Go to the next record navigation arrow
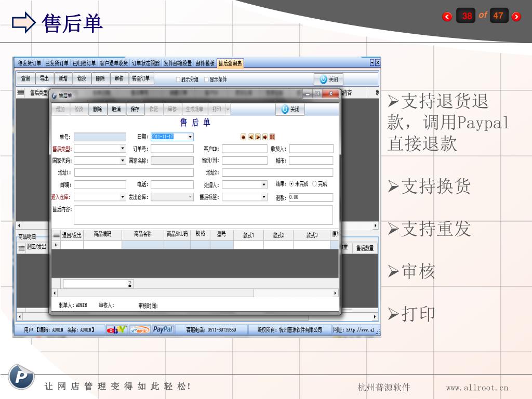 (258, 137)
